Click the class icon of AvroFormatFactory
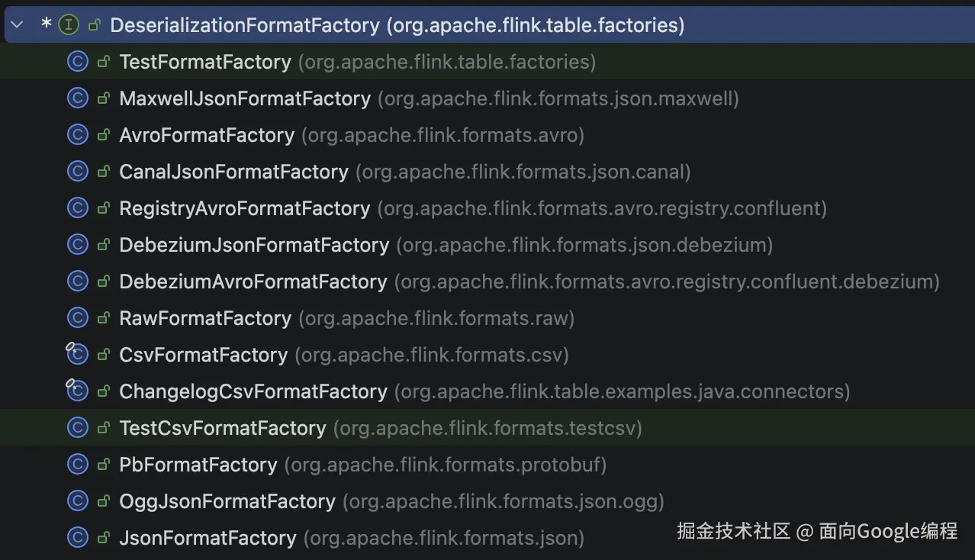Screen dimensions: 975x560 coord(77,134)
